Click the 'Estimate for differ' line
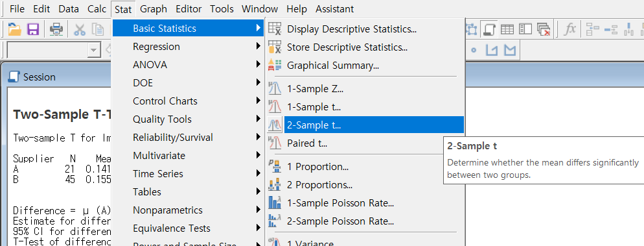Screen dimensions: 644x246 click(62, 221)
